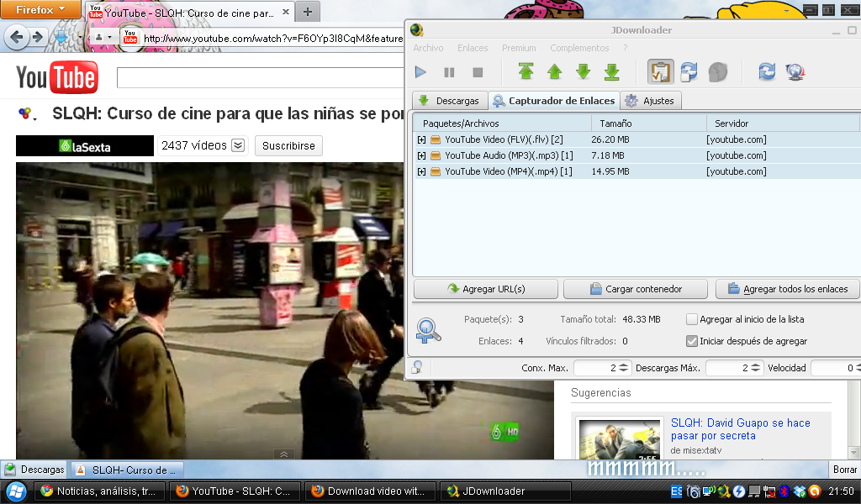The image size is (861, 504).
Task: Close the YouTube - SLQH tab
Action: [x=286, y=12]
